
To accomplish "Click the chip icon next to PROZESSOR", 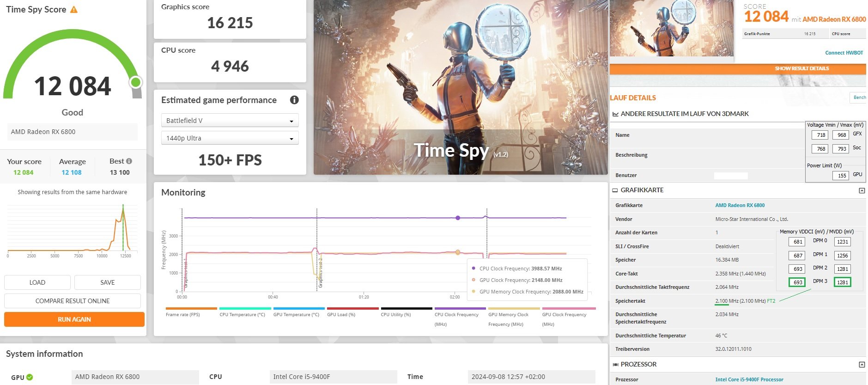I will tap(615, 365).
